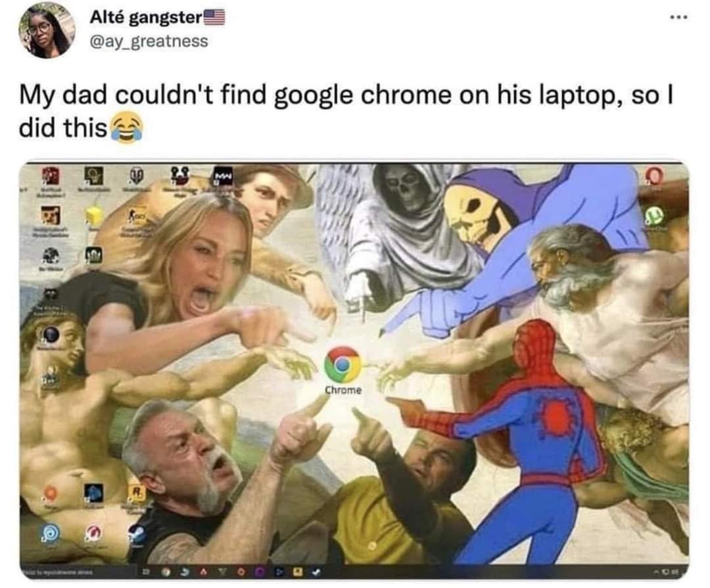
Task: Open Task View in the taskbar
Action: pyautogui.click(x=147, y=573)
